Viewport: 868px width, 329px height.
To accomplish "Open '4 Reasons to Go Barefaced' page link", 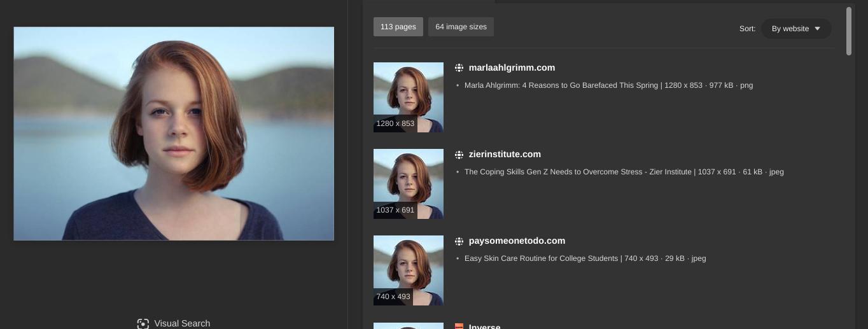I will tap(562, 85).
